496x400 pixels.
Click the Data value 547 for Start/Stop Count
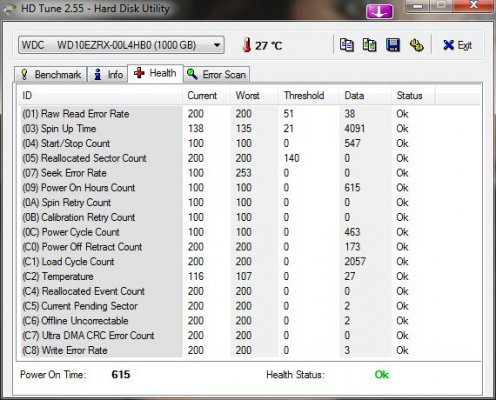point(352,143)
